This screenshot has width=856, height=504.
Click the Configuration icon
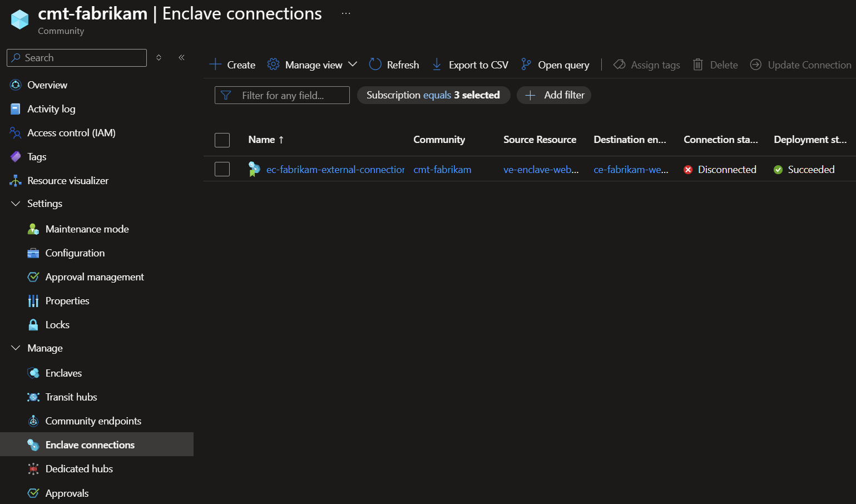click(33, 253)
